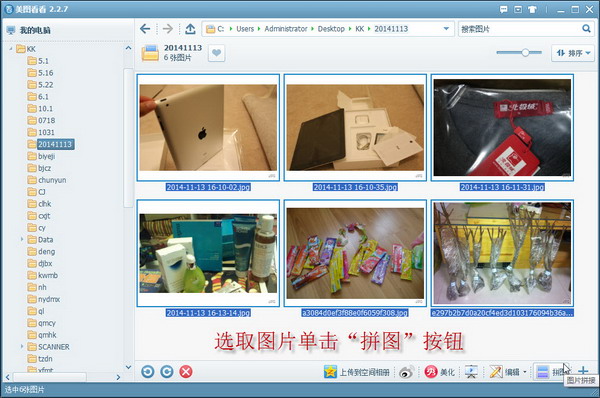This screenshot has height=398, width=600.
Task: Click Desktop in the address breadcrumb
Action: pos(331,29)
